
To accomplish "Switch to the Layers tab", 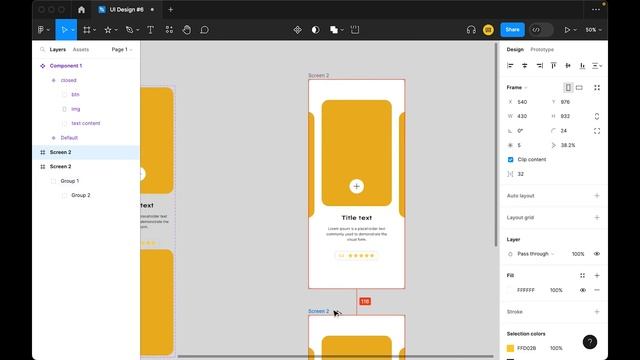I will 58,49.
